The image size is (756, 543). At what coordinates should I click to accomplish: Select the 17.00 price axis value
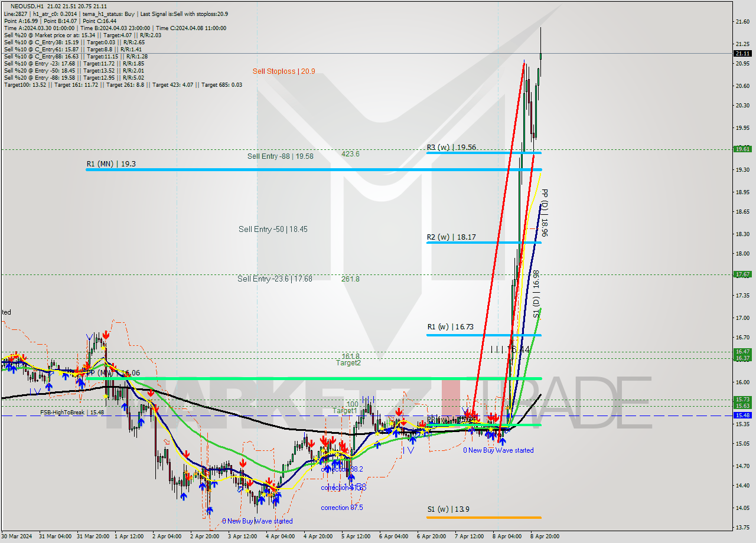pyautogui.click(x=742, y=318)
